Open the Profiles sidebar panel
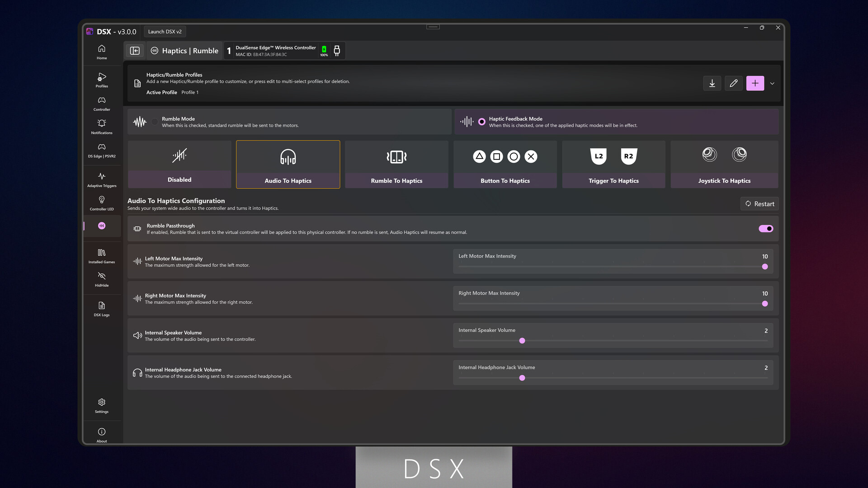Viewport: 868px width, 488px height. (x=101, y=80)
